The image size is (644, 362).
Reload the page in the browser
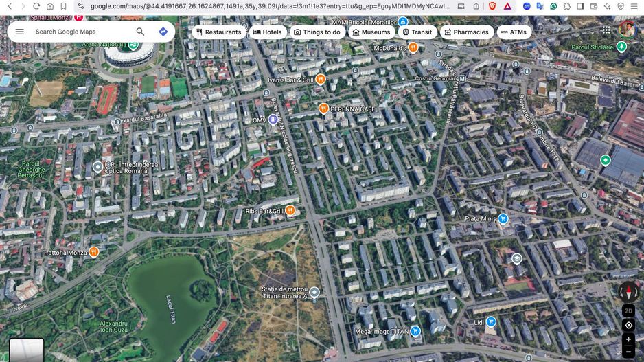[36, 6]
